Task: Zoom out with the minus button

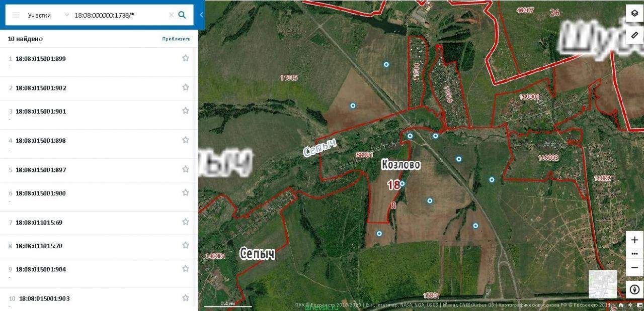Action: [634, 268]
